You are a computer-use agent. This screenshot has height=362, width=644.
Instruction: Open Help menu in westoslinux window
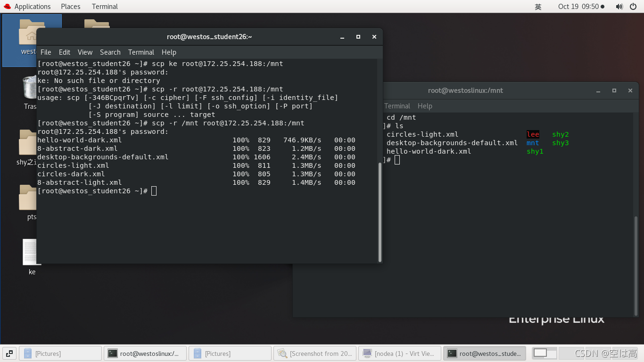pyautogui.click(x=425, y=106)
